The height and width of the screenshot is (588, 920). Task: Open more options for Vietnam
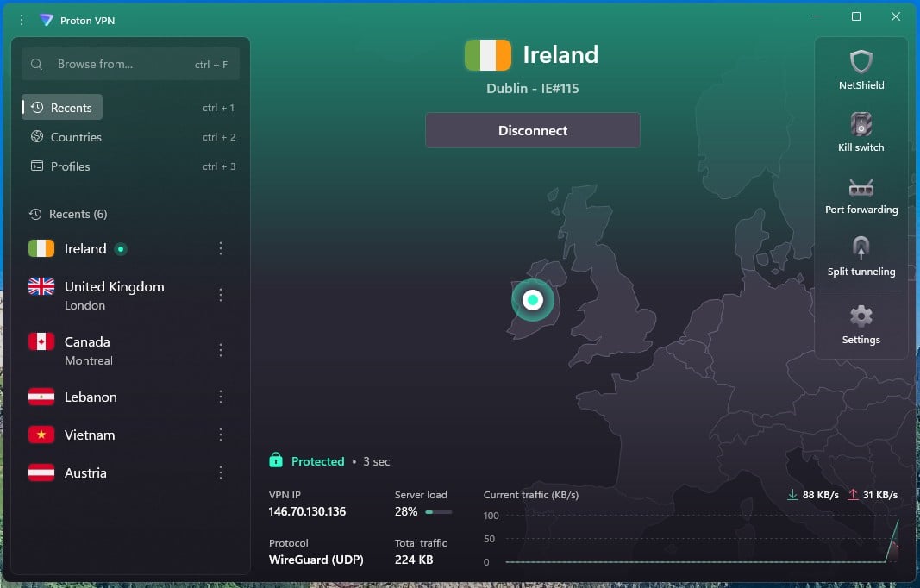pyautogui.click(x=221, y=435)
